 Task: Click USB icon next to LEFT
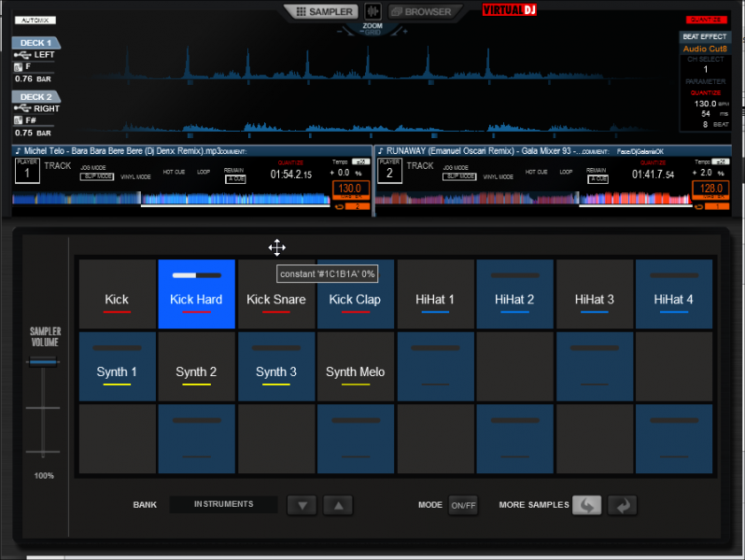coord(22,55)
